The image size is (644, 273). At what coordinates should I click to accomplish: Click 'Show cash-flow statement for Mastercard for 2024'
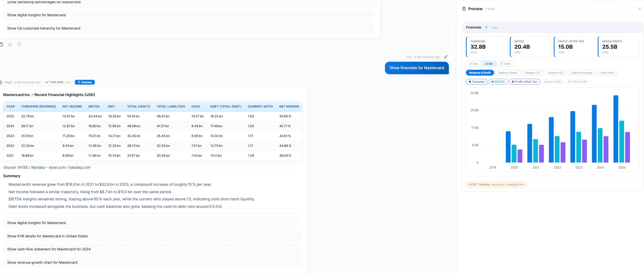(153, 249)
